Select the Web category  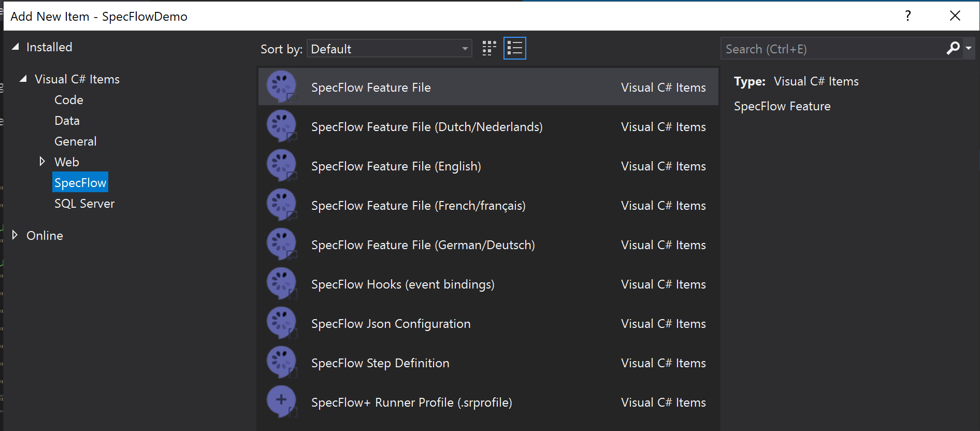67,162
